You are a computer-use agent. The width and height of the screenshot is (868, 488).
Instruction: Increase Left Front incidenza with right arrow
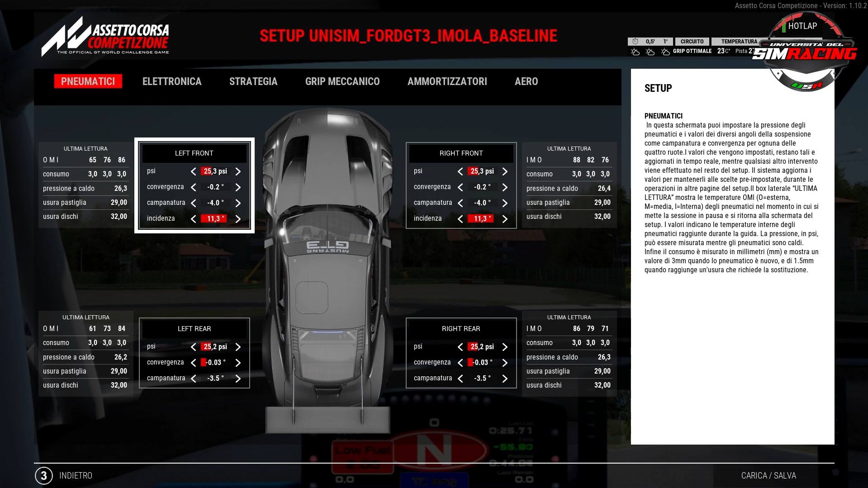(238, 219)
